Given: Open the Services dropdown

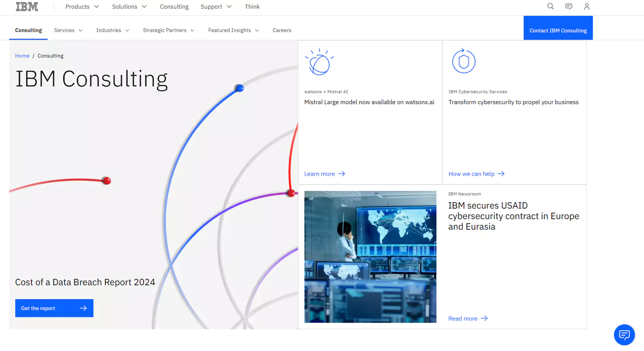Looking at the screenshot, I should pos(68,30).
